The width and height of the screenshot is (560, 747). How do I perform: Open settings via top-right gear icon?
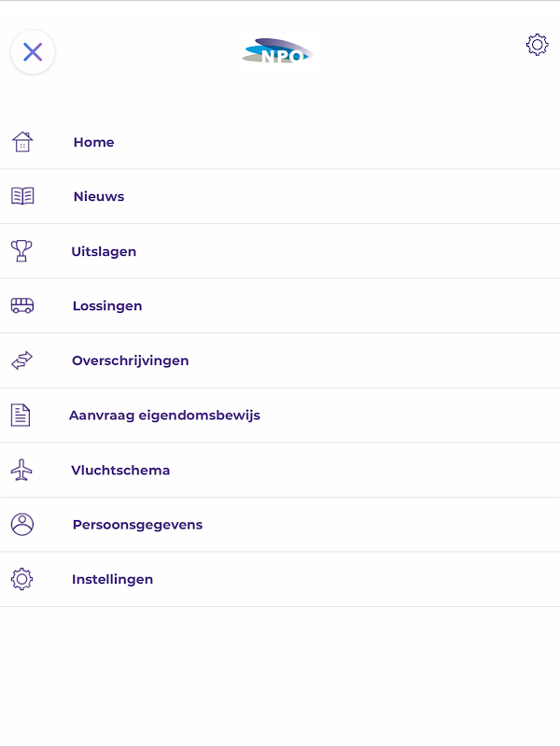pos(537,44)
